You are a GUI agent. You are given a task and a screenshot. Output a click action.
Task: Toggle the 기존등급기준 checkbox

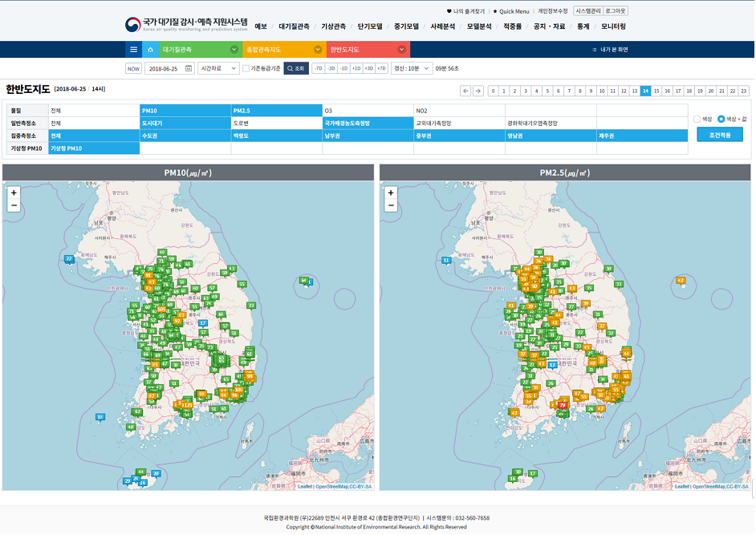click(x=246, y=68)
